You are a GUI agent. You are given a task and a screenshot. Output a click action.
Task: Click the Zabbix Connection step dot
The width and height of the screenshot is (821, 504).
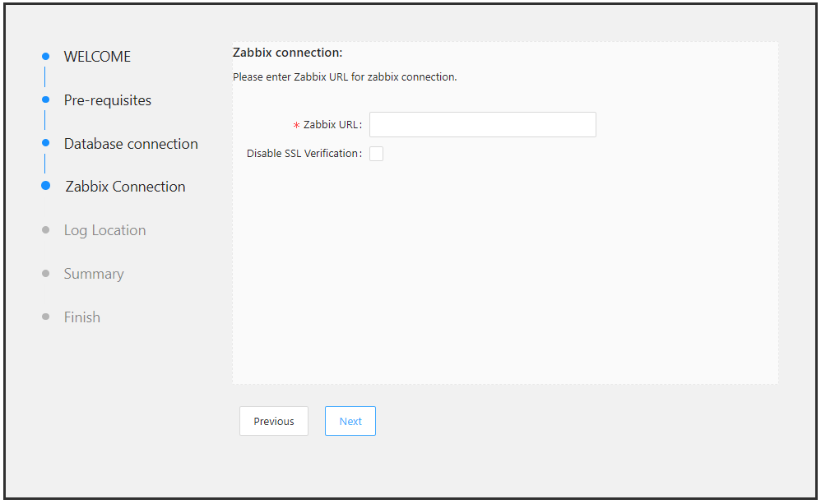pyautogui.click(x=45, y=186)
